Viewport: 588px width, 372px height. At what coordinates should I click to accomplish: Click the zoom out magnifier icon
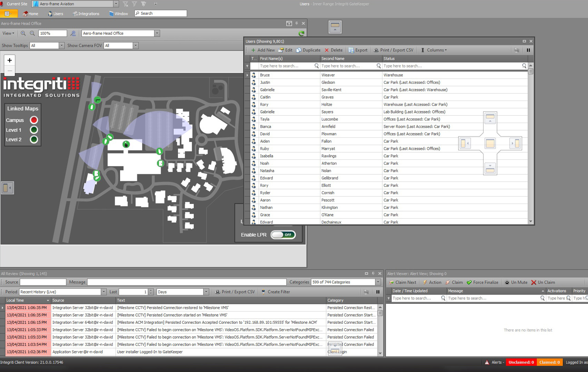[x=32, y=33]
